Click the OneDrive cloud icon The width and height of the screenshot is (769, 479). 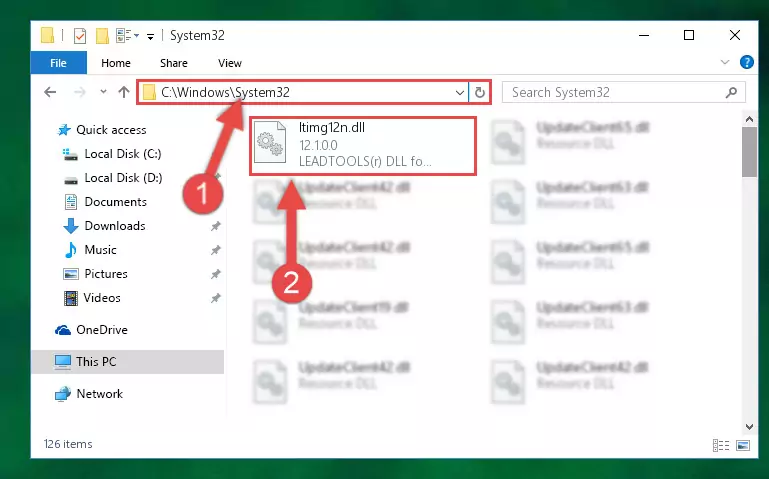(63, 330)
